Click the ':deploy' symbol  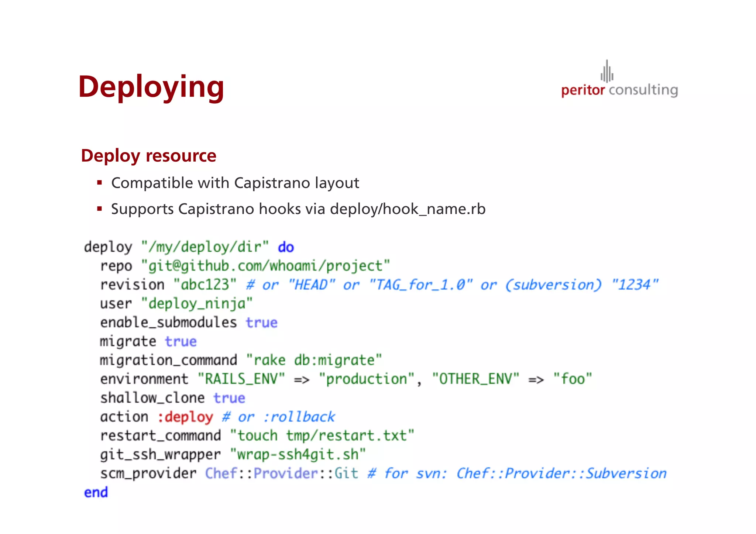pos(185,417)
